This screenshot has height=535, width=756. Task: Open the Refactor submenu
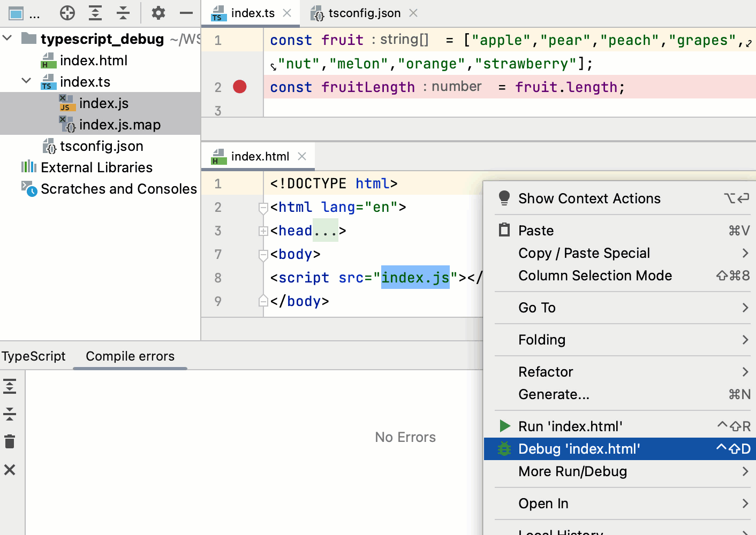click(x=546, y=371)
